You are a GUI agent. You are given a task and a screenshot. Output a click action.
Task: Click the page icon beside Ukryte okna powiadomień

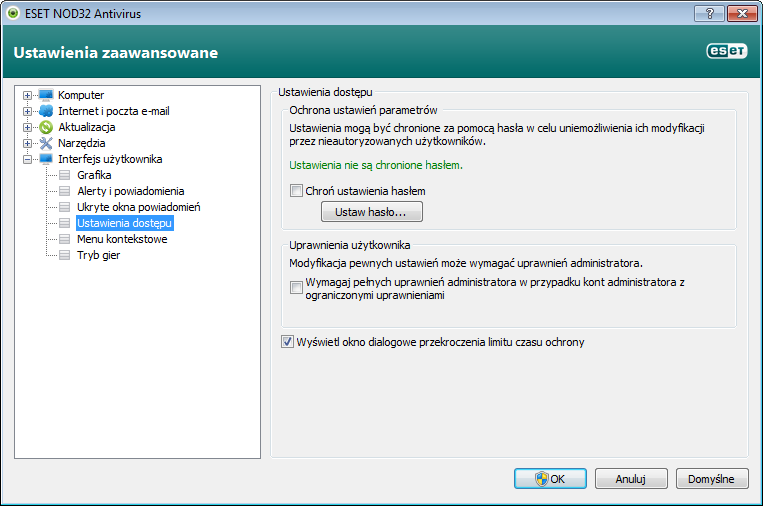pos(64,207)
